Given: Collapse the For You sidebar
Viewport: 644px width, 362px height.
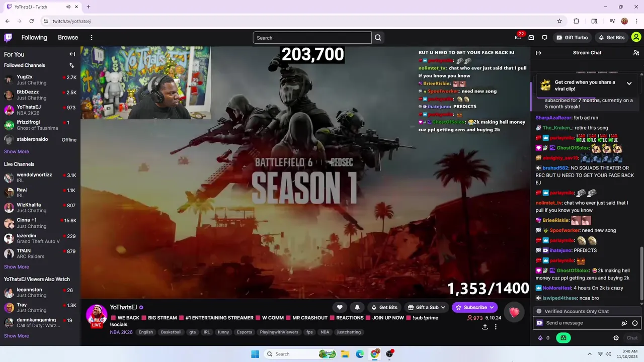Looking at the screenshot, I should coord(72,54).
